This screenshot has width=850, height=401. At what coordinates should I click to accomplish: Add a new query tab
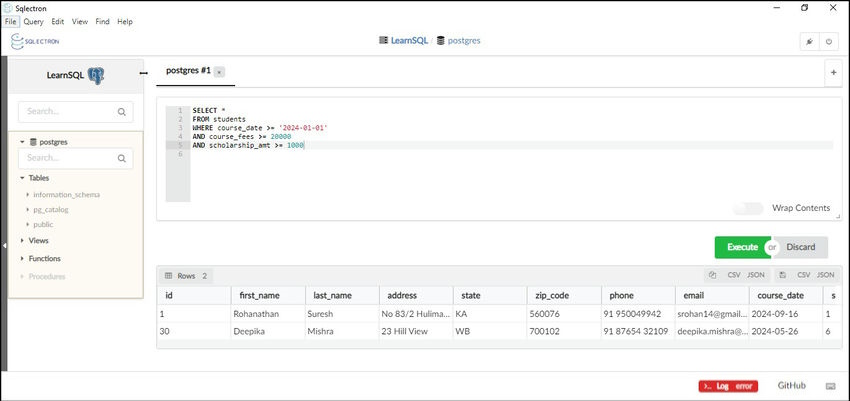coord(833,72)
